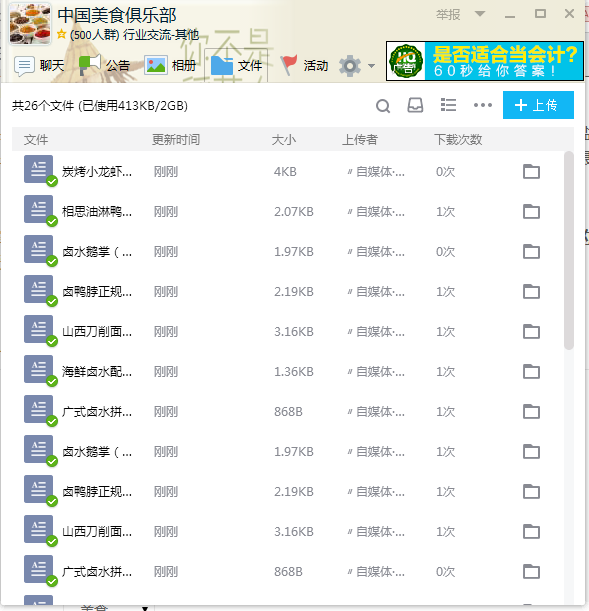Sort by 上传者 column header
Image resolution: width=589 pixels, height=611 pixels.
(360, 140)
